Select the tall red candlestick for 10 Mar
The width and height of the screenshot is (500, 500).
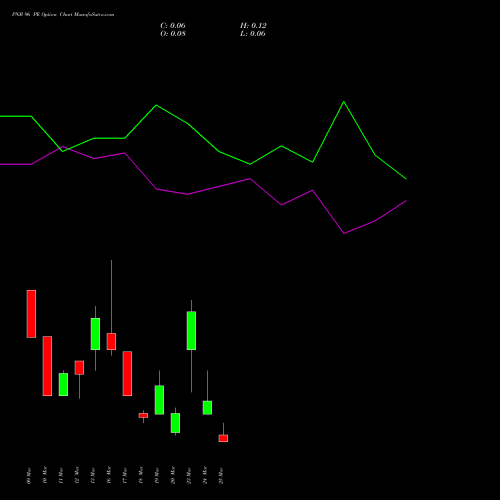coord(47,366)
